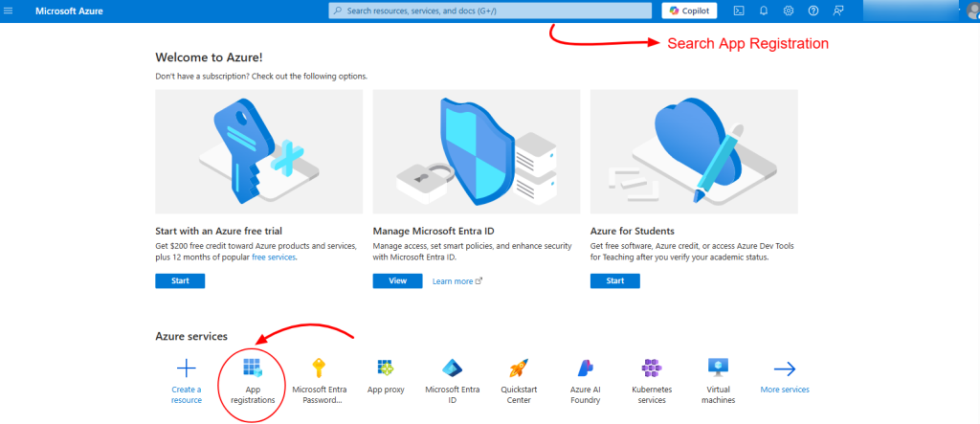980x424 pixels.
Task: Go to Microsoft Azure home title
Action: click(69, 11)
